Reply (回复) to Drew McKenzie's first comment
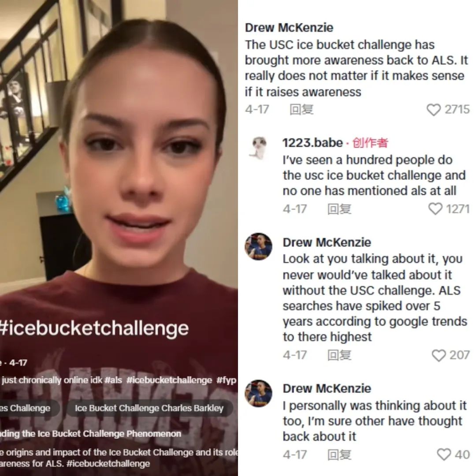This screenshot has height=476, width=476. coord(301,110)
